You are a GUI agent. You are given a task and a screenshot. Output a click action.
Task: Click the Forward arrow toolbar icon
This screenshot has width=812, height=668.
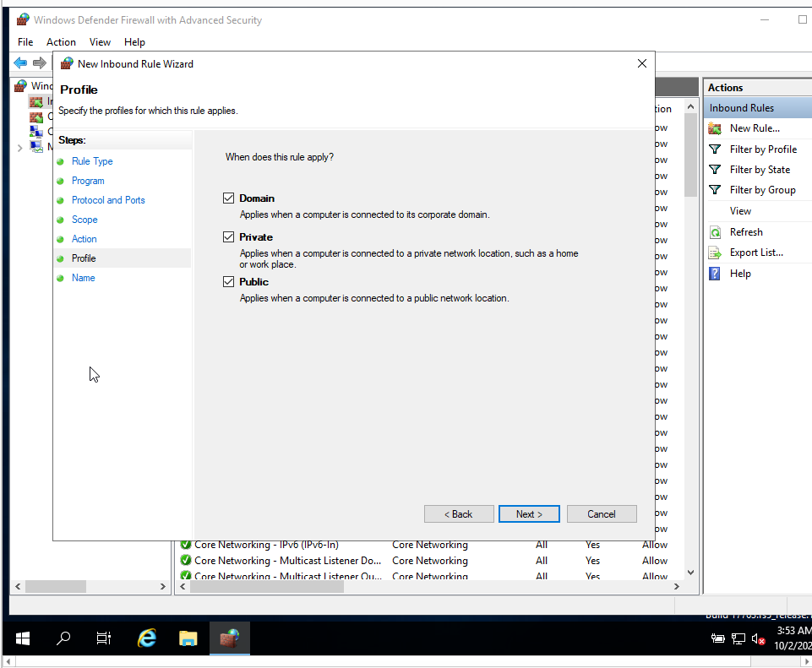pos(40,63)
